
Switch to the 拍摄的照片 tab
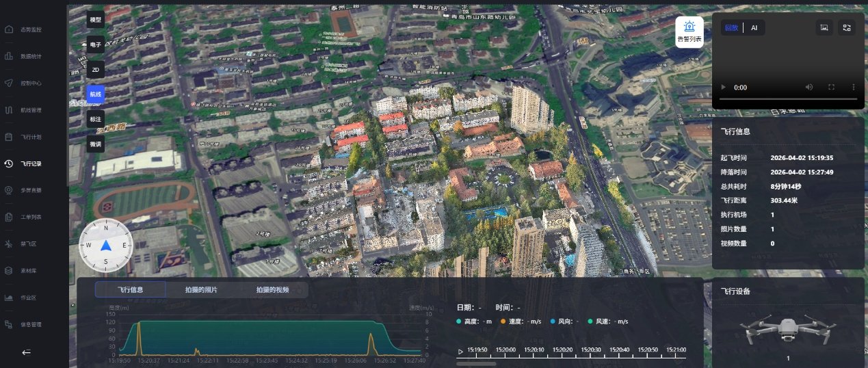click(201, 290)
